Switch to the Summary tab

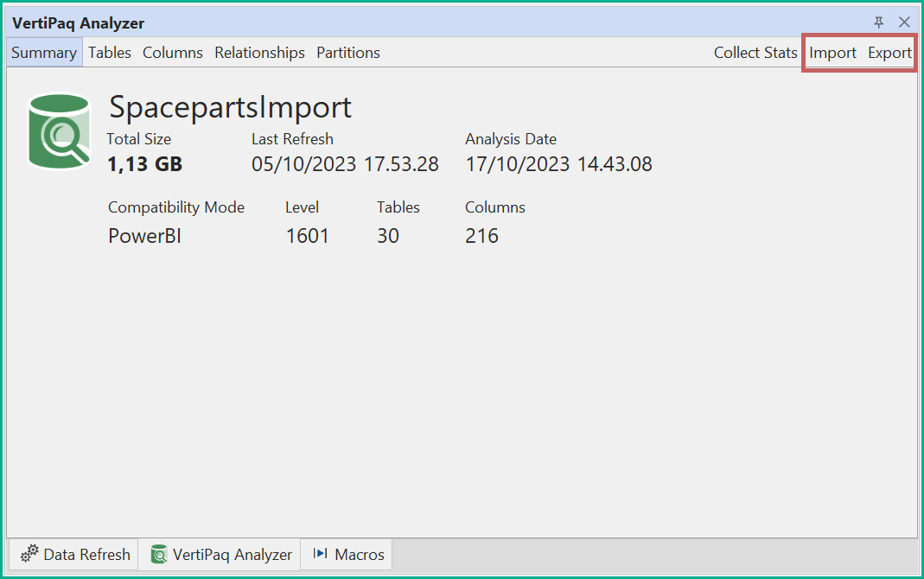pyautogui.click(x=44, y=53)
